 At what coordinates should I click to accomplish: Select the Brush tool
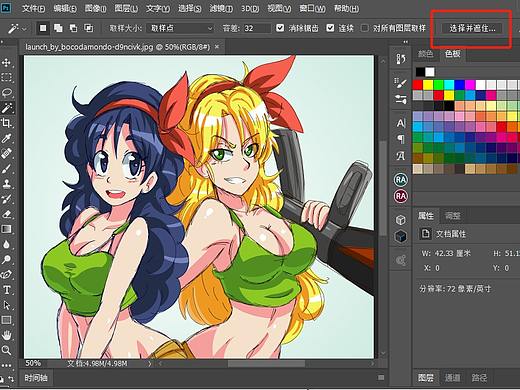7,169
